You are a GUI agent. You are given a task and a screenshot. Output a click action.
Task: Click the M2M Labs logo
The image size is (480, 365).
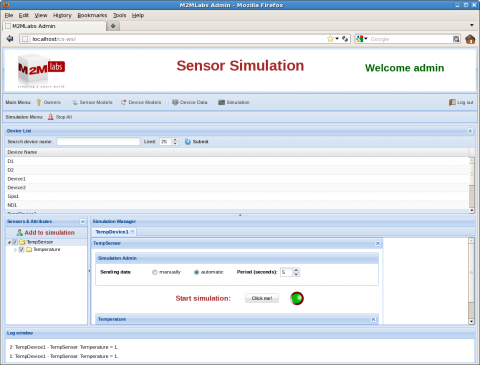41,71
